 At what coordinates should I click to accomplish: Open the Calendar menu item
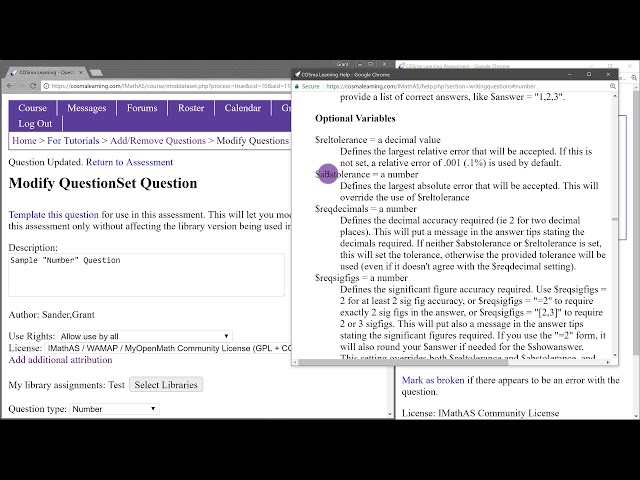coord(242,108)
